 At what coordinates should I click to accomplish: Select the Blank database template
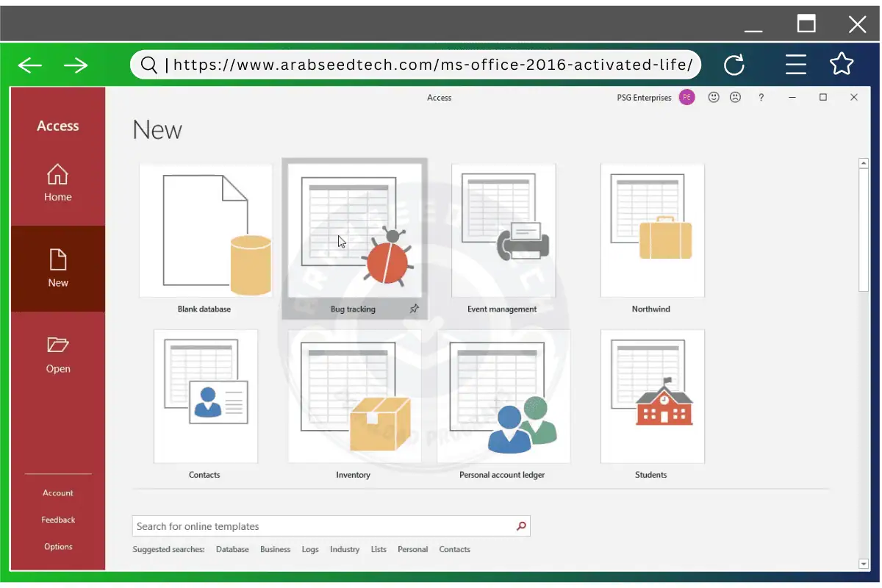pos(205,232)
